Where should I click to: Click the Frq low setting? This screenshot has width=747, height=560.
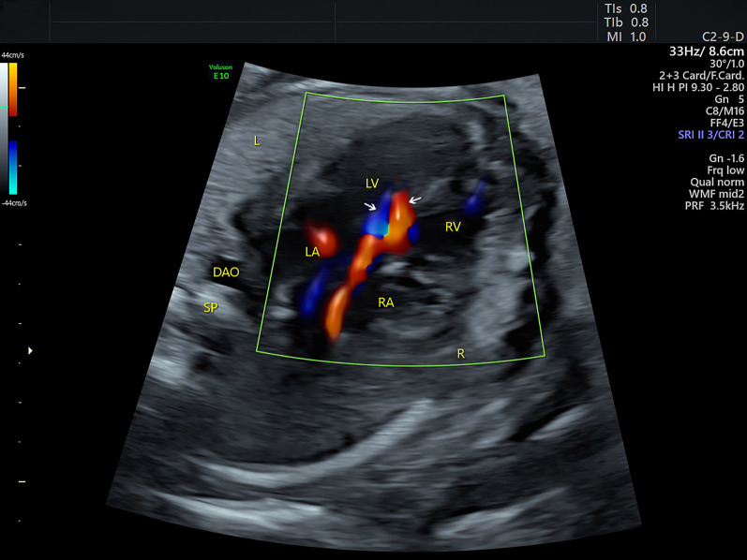click(725, 170)
